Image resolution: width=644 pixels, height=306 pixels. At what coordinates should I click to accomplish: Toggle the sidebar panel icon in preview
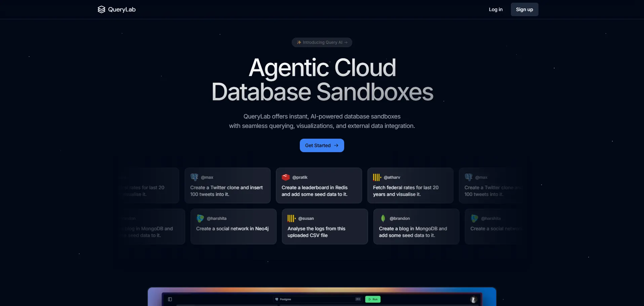click(x=170, y=299)
